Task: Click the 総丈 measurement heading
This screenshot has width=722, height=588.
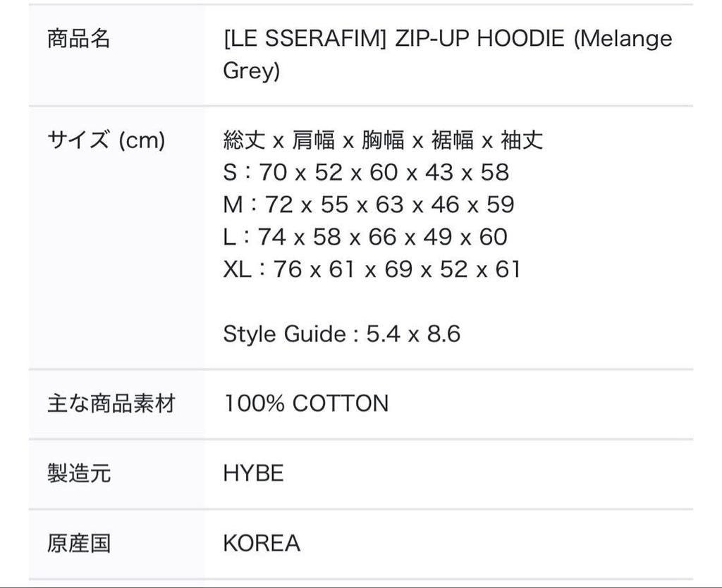Action: (244, 140)
